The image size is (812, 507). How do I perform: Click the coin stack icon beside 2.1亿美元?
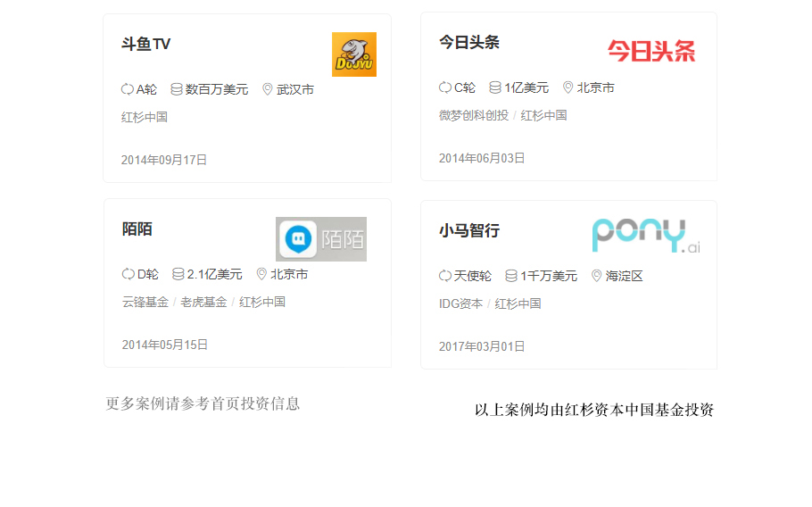click(178, 274)
